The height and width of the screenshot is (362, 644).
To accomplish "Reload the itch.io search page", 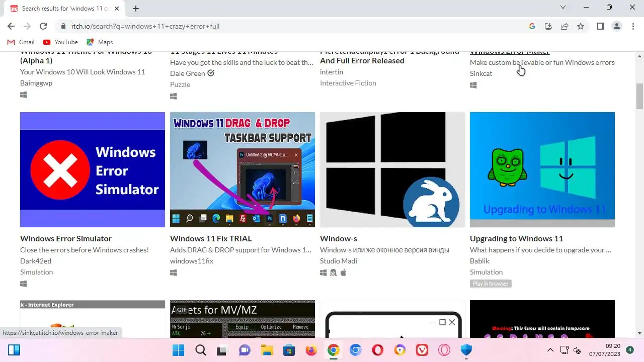I will point(43,26).
